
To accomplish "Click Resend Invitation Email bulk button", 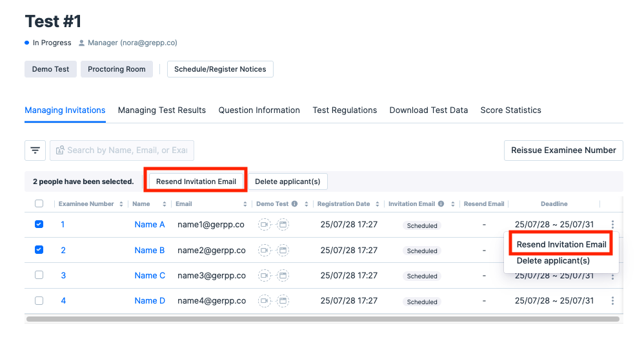I will click(x=196, y=181).
